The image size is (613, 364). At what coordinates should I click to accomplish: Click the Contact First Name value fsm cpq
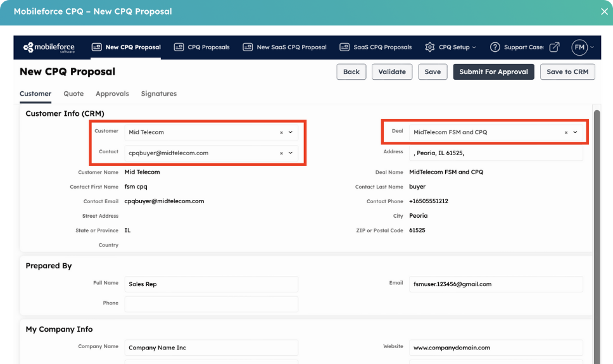136,187
